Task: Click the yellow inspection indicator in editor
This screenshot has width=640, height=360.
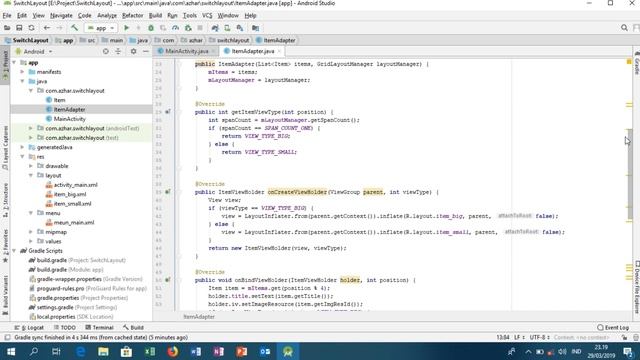Action: click(629, 62)
